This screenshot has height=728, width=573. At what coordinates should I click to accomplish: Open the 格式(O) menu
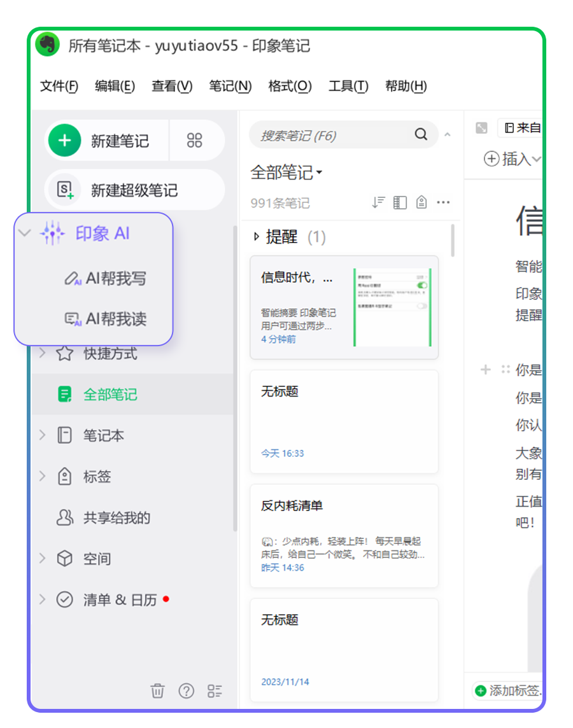(290, 86)
